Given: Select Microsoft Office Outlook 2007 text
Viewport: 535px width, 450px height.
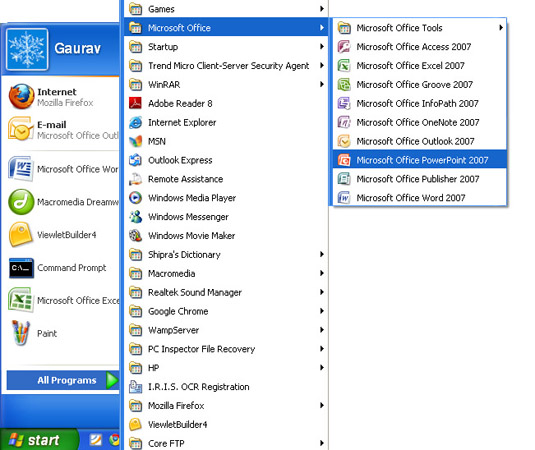Looking at the screenshot, I should point(415,141).
